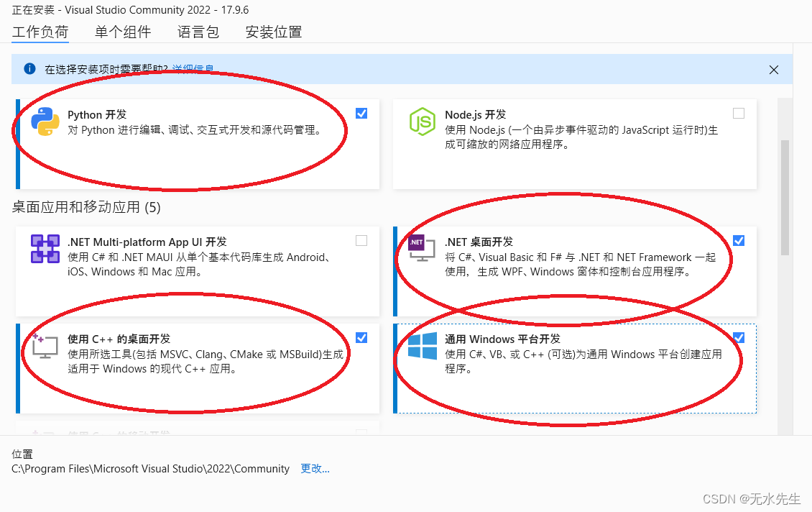Click the 位置 label
812x512 pixels.
tap(22, 454)
